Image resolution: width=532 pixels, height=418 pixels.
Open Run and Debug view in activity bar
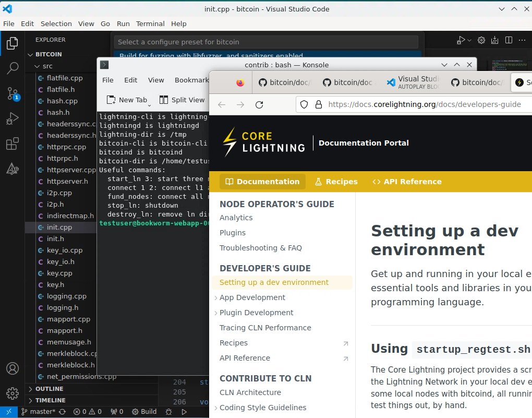click(13, 119)
